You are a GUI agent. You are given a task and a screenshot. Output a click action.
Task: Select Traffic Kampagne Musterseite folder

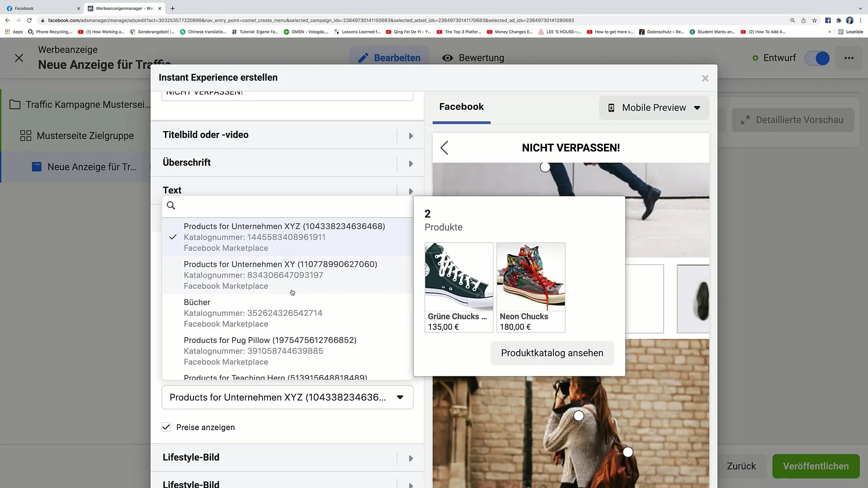click(x=80, y=104)
